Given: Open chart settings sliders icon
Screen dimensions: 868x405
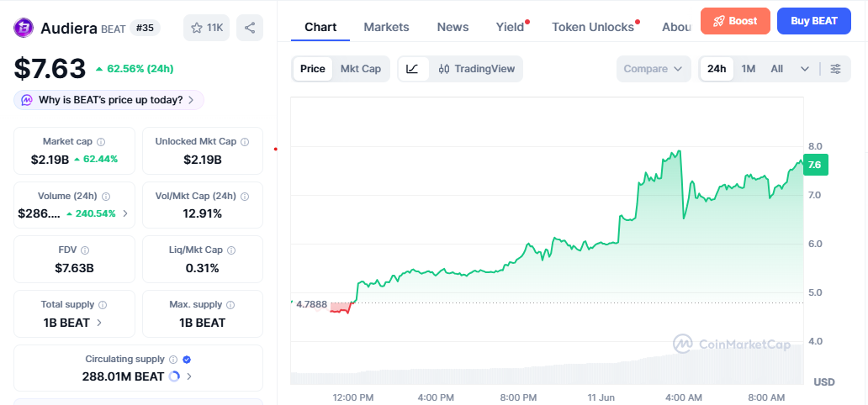Looking at the screenshot, I should (x=836, y=69).
